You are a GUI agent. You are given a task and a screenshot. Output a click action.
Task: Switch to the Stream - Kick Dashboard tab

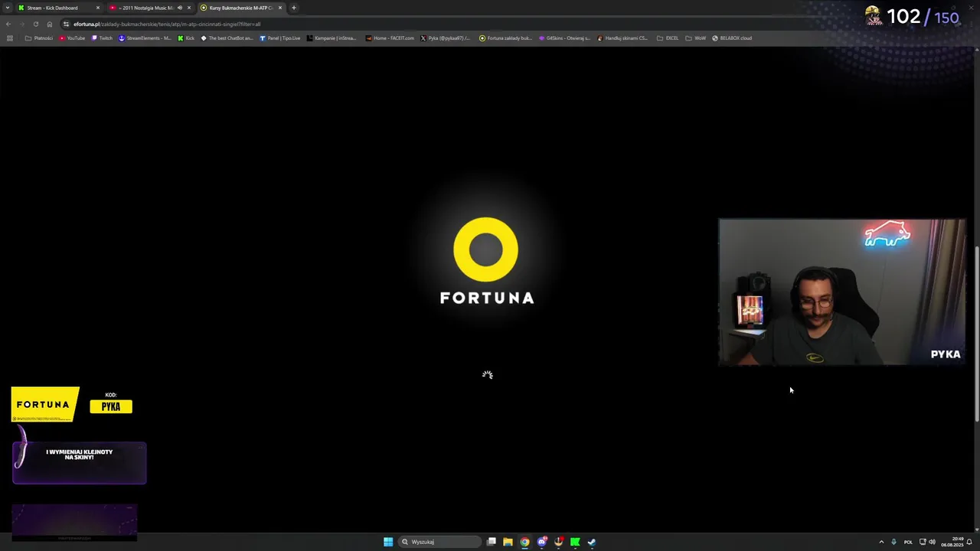(x=59, y=8)
